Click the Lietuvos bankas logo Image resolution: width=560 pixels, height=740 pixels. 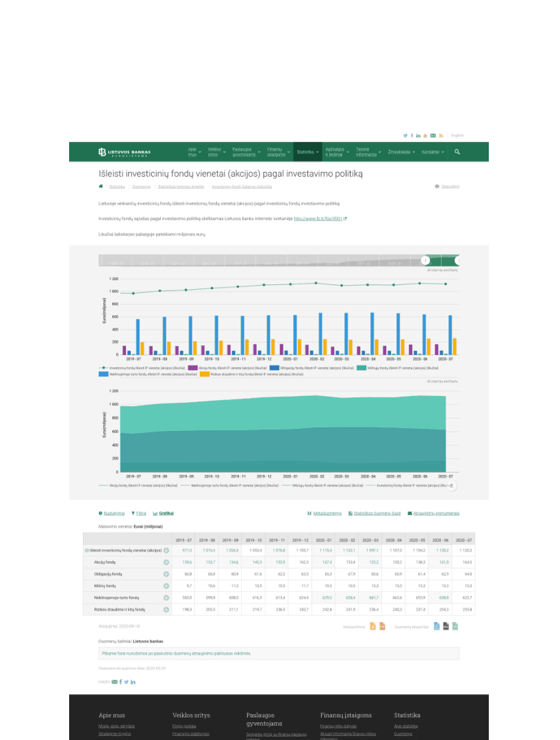coord(125,152)
